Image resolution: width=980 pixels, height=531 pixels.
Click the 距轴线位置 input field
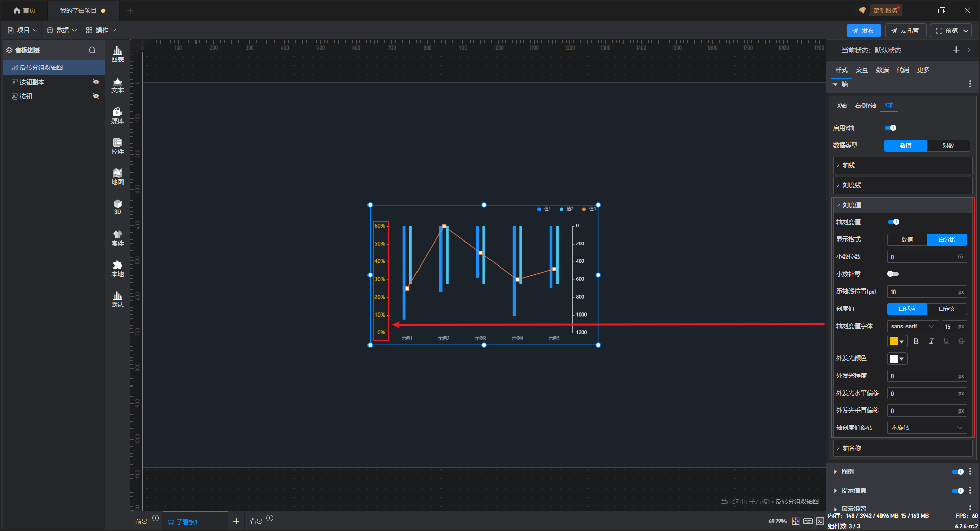click(x=922, y=292)
